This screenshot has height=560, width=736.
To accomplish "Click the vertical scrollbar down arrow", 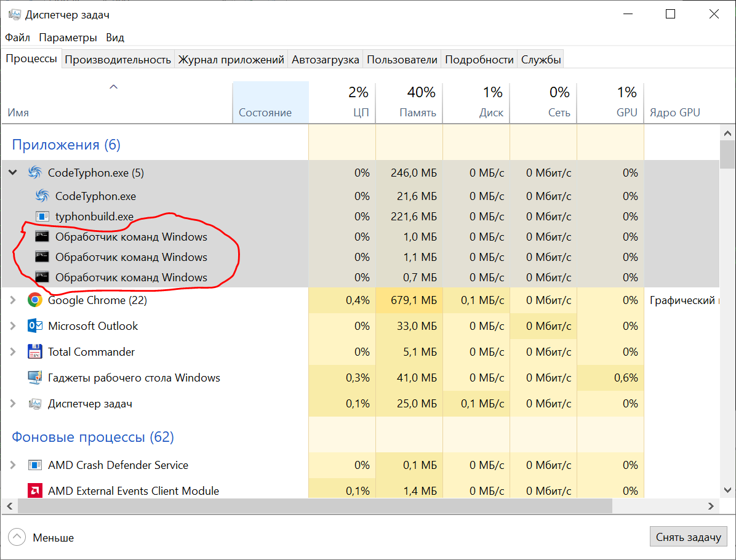I will (x=727, y=490).
